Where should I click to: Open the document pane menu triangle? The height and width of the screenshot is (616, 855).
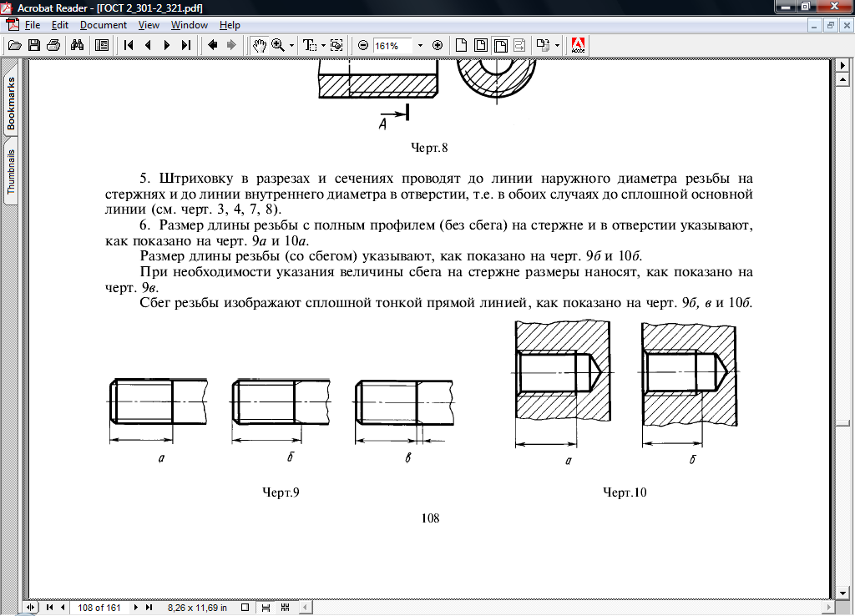point(842,65)
